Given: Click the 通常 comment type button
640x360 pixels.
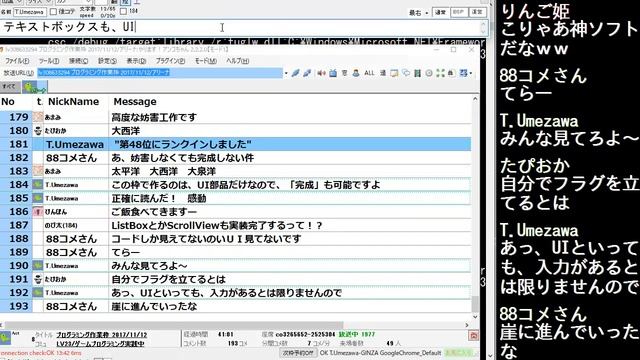Looking at the screenshot, I should [x=440, y=12].
